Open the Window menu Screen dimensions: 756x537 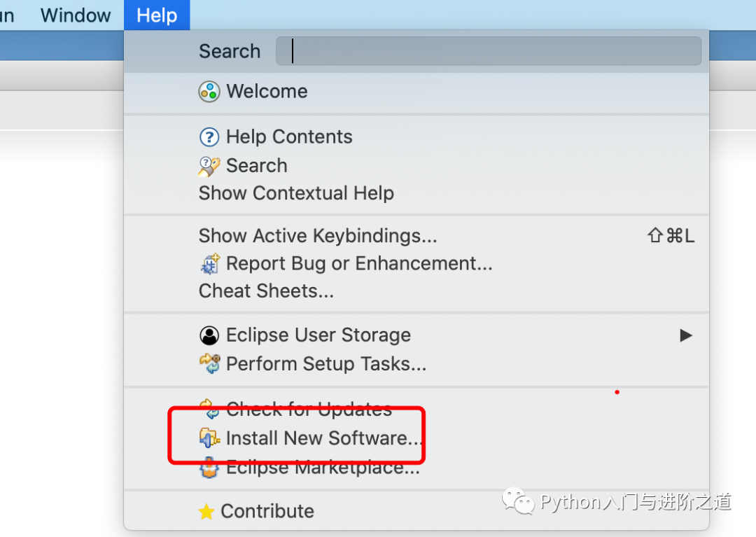click(x=75, y=15)
